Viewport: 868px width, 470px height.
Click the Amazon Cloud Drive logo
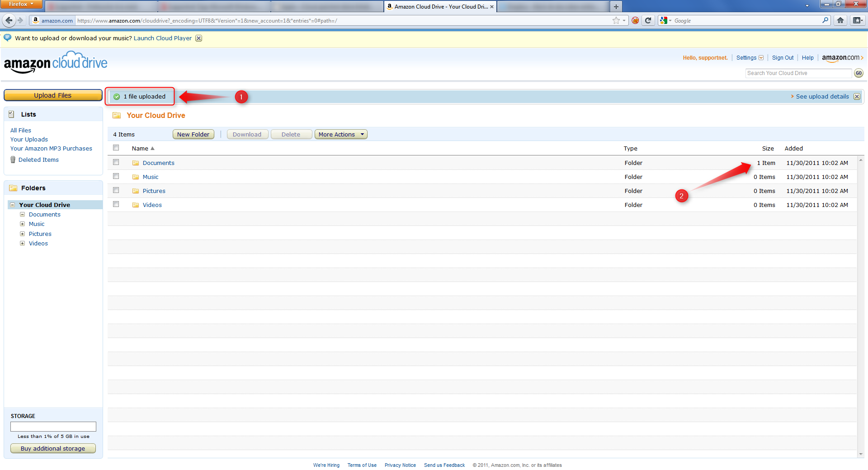(55, 62)
